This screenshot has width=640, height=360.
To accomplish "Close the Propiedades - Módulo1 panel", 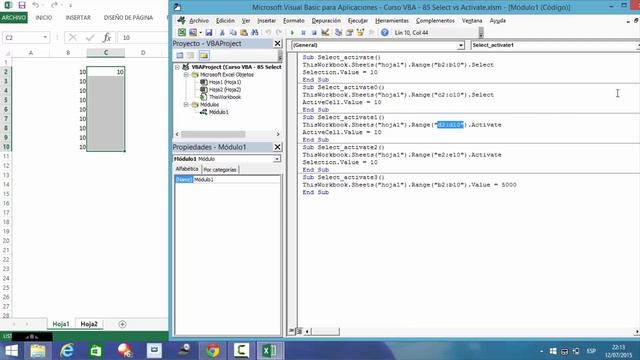I will click(x=278, y=147).
